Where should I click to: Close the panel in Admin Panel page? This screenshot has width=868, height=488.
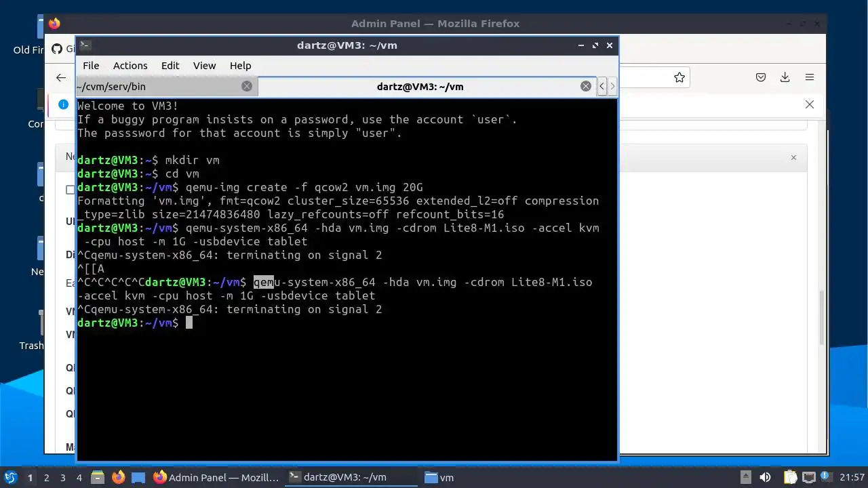[x=793, y=157]
